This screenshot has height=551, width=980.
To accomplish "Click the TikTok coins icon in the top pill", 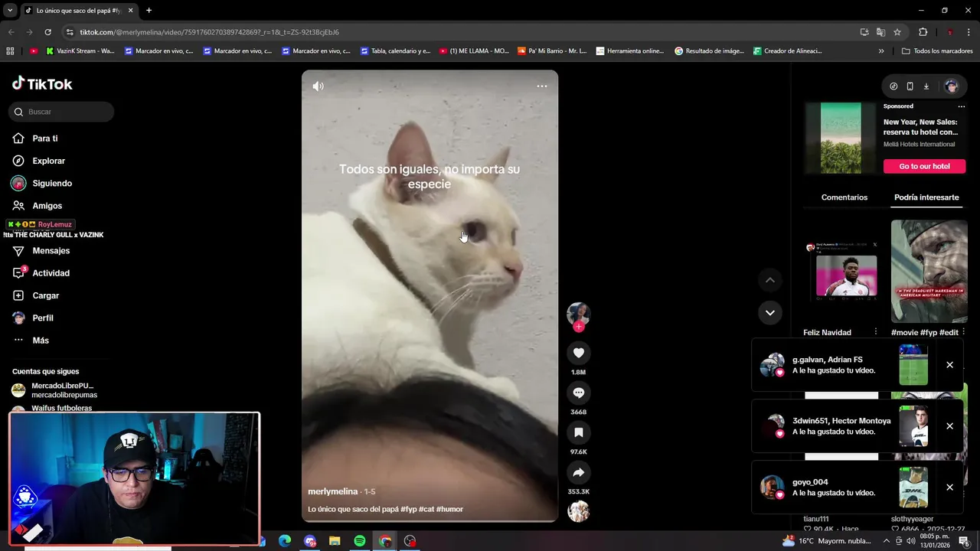I will tap(893, 86).
